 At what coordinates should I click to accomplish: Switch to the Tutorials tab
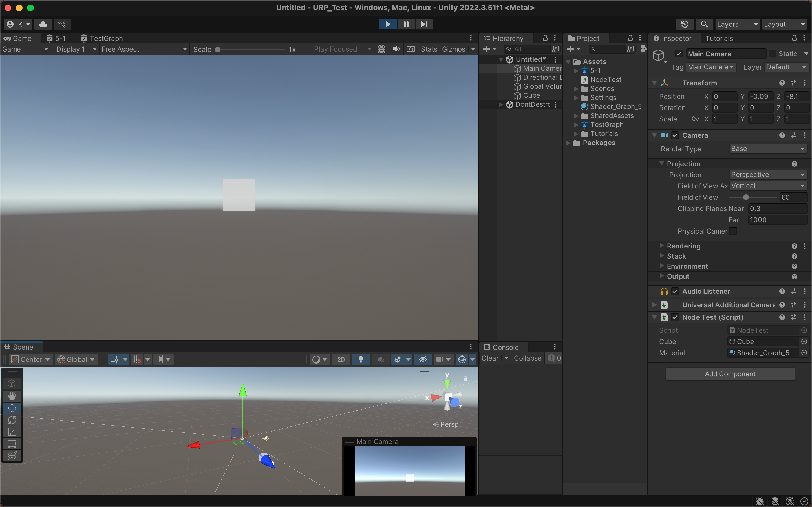tap(719, 38)
